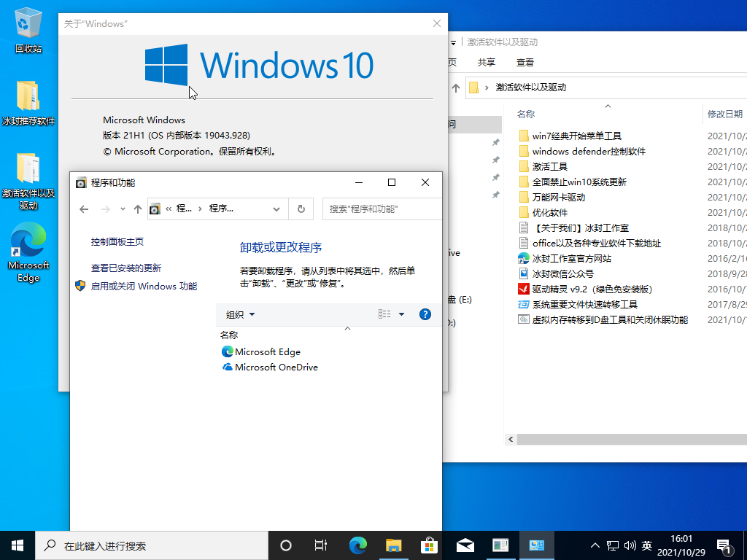
Task: Close the 关于"Windows" dialog
Action: 437,23
